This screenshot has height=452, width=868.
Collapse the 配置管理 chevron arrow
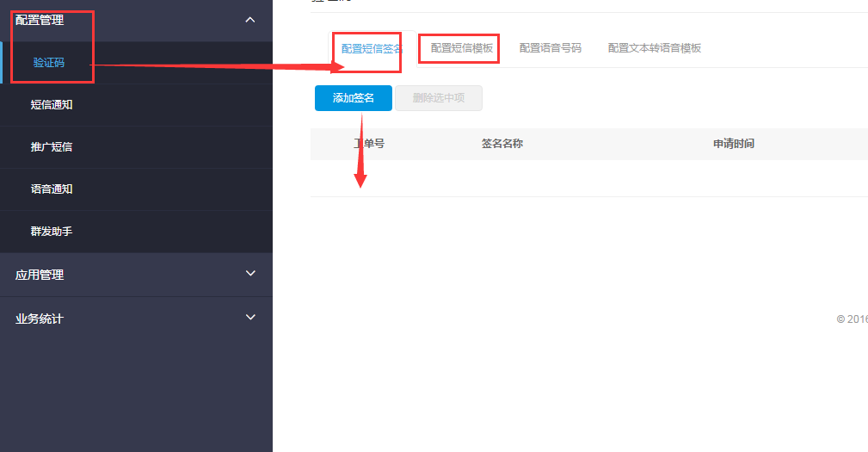250,20
